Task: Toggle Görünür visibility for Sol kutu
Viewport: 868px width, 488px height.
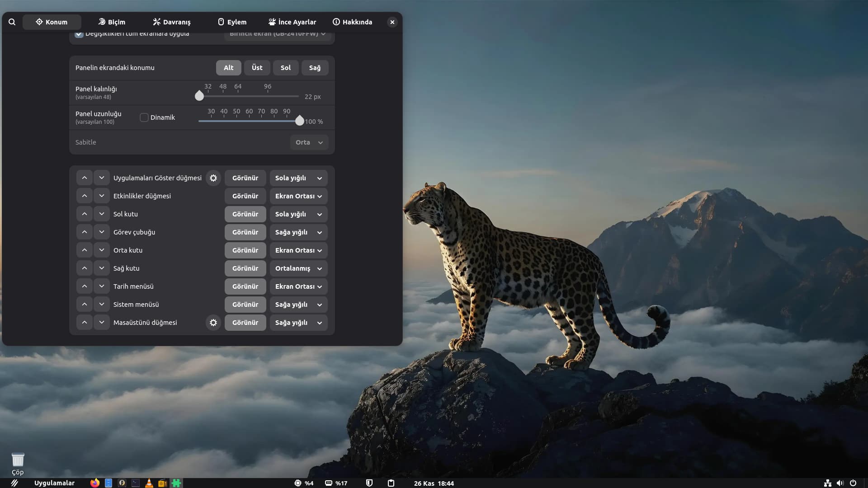Action: pyautogui.click(x=245, y=214)
